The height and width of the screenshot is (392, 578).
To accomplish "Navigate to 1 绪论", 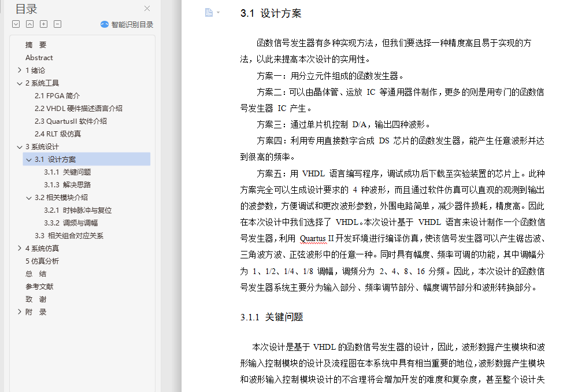I will 35,71.
